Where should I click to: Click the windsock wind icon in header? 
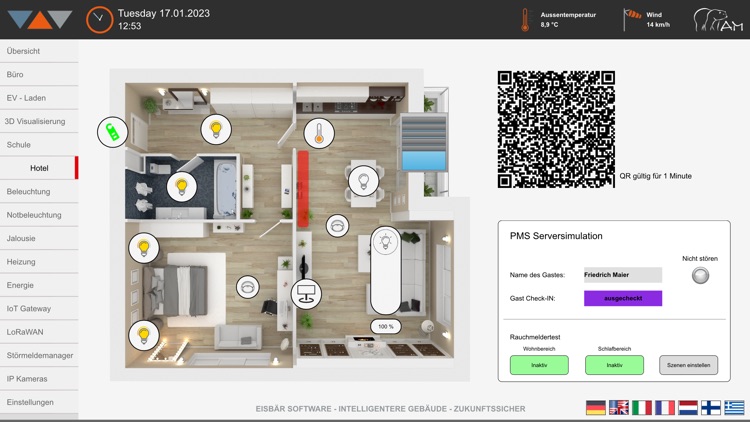(632, 19)
